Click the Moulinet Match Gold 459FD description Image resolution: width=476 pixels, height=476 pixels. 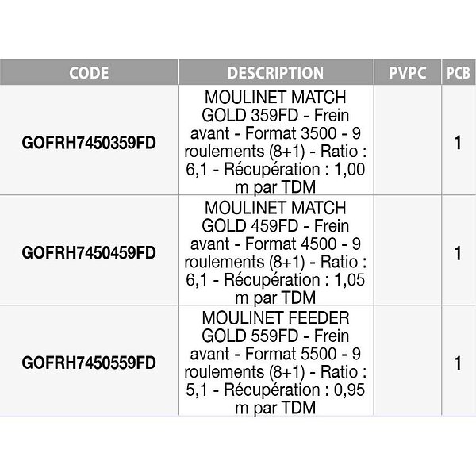click(275, 252)
